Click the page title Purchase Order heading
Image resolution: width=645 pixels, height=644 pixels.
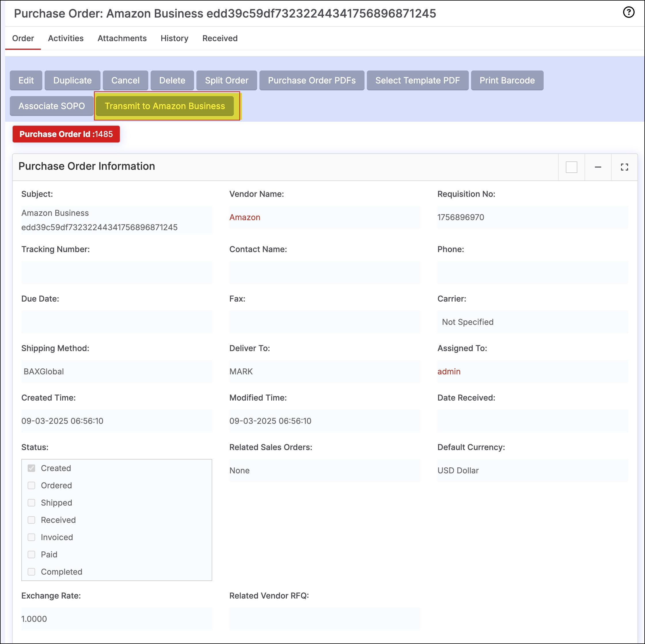pos(225,14)
